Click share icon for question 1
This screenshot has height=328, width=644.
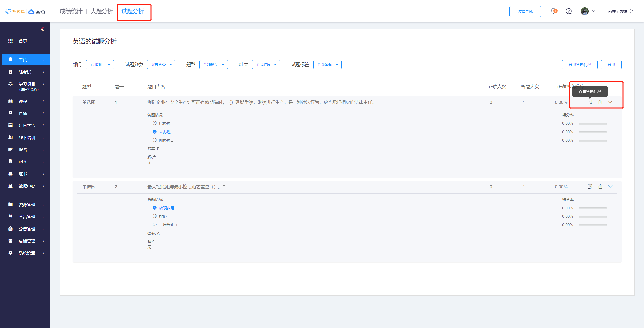(600, 102)
